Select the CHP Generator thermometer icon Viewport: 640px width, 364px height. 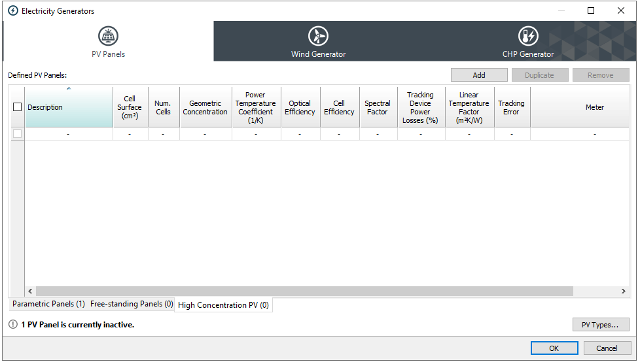(528, 36)
